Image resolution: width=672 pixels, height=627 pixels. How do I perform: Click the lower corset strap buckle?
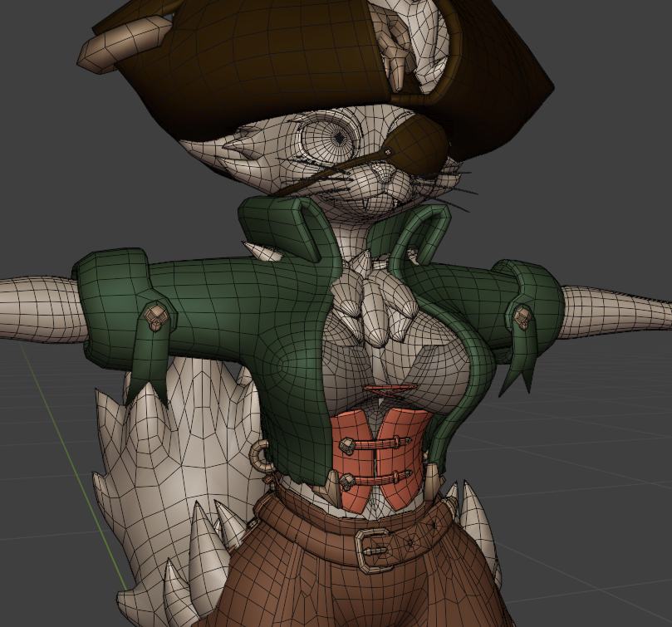point(346,482)
